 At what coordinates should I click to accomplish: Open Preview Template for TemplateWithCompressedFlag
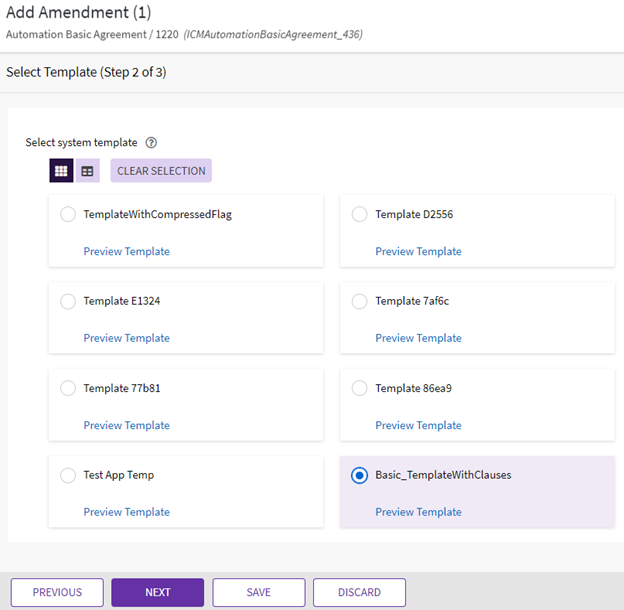pos(126,251)
